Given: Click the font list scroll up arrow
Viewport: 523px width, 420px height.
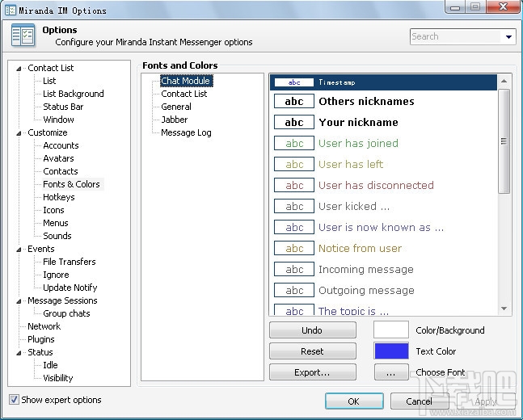Looking at the screenshot, I should coord(504,81).
